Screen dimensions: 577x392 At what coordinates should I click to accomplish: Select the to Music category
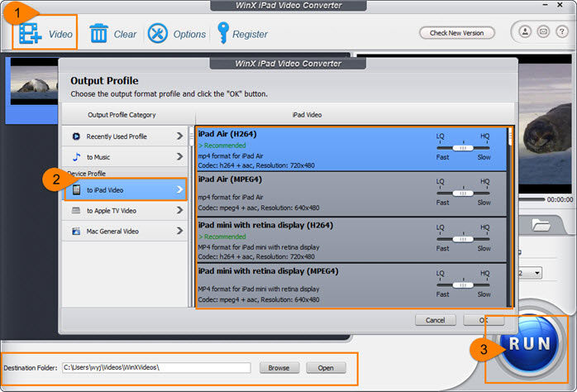(125, 157)
